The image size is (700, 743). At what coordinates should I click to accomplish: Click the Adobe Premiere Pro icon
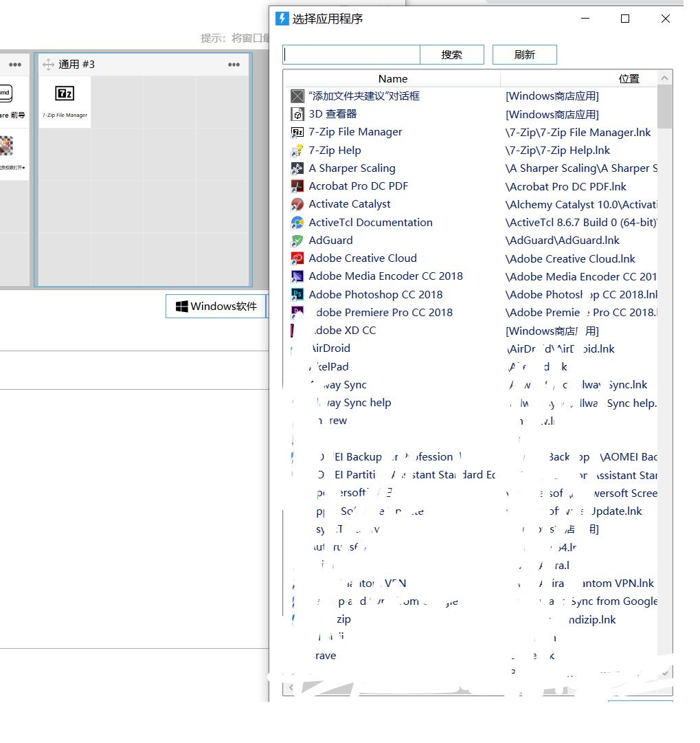297,312
